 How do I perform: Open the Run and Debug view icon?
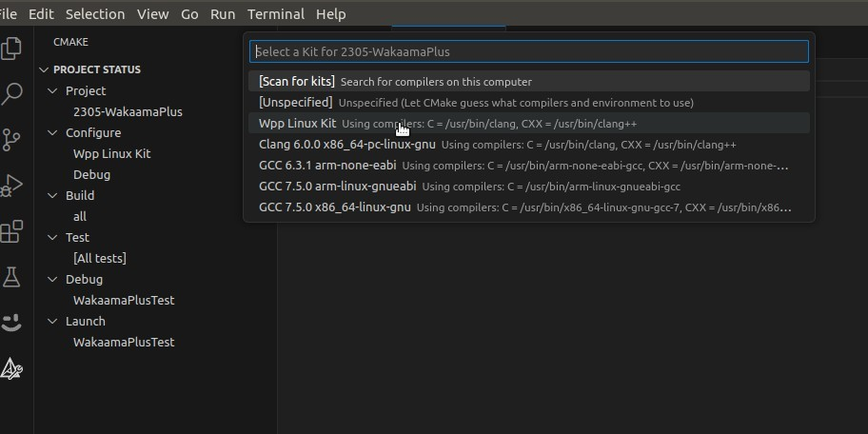pos(12,186)
